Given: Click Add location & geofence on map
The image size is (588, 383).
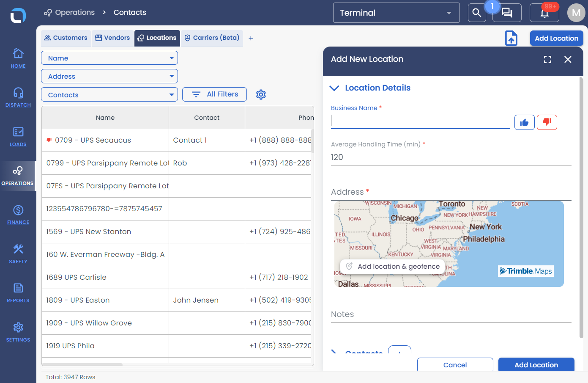Looking at the screenshot, I should (392, 266).
